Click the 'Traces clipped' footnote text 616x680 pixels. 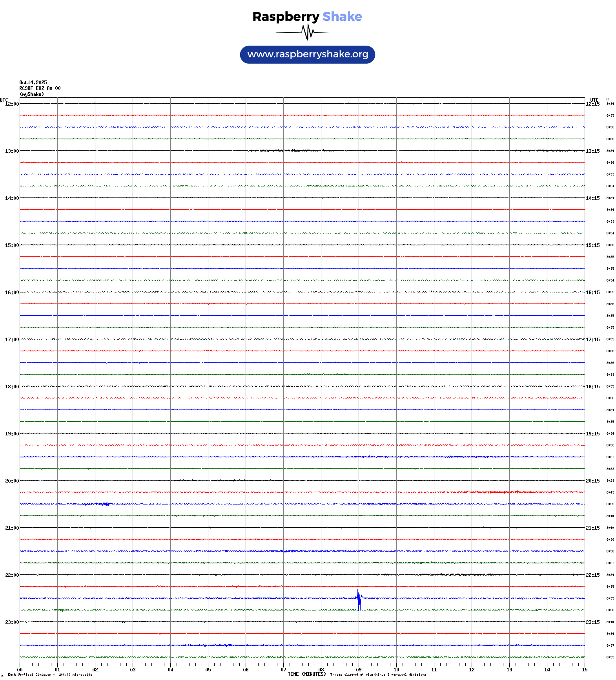click(x=378, y=675)
